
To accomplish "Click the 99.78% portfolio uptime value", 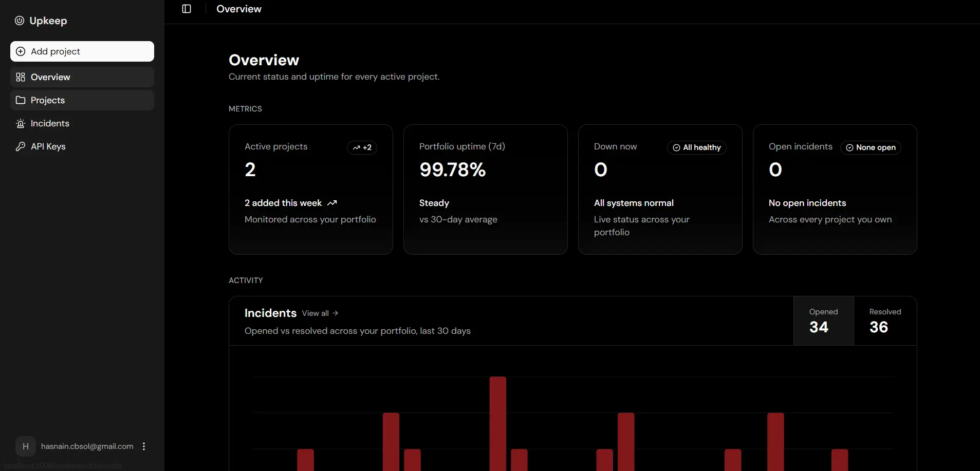I will (x=453, y=169).
